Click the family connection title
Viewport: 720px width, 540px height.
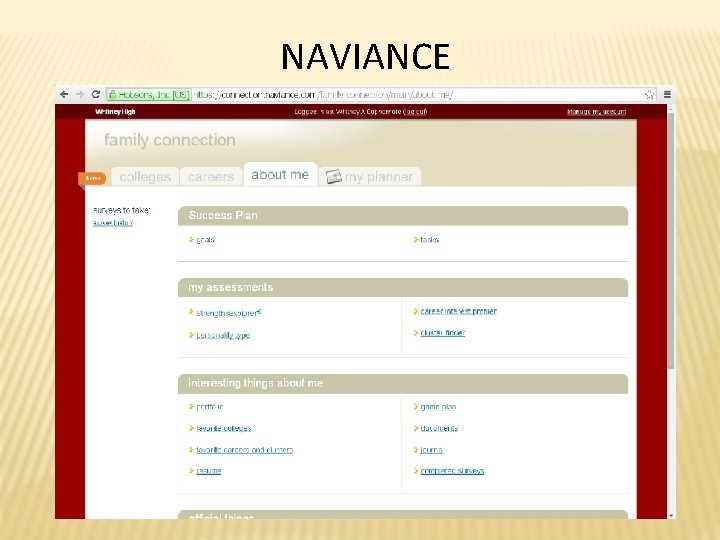[170, 140]
